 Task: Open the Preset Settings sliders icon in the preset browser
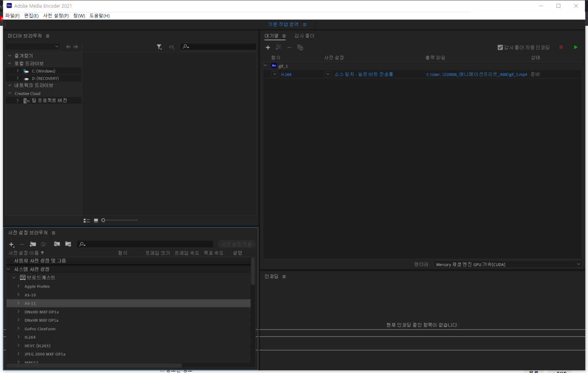43,244
